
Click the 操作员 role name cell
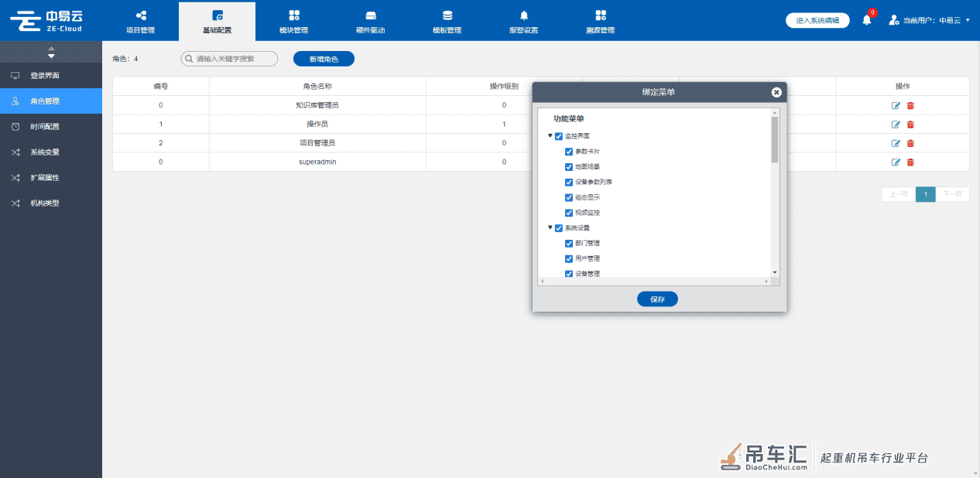[x=317, y=124]
